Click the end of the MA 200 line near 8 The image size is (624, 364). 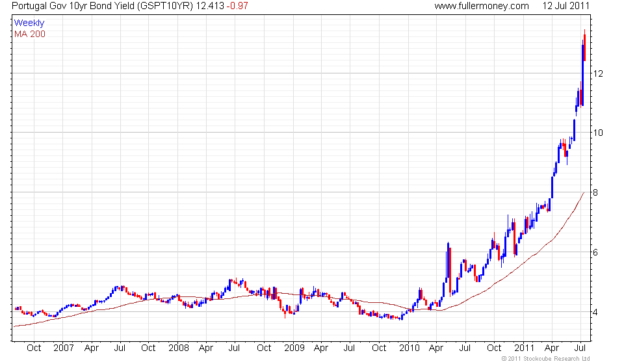click(x=584, y=193)
